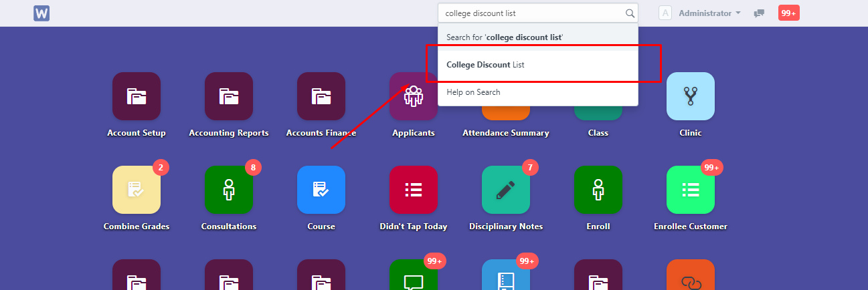
Task: Expand the Administrator user dropdown
Action: point(709,13)
